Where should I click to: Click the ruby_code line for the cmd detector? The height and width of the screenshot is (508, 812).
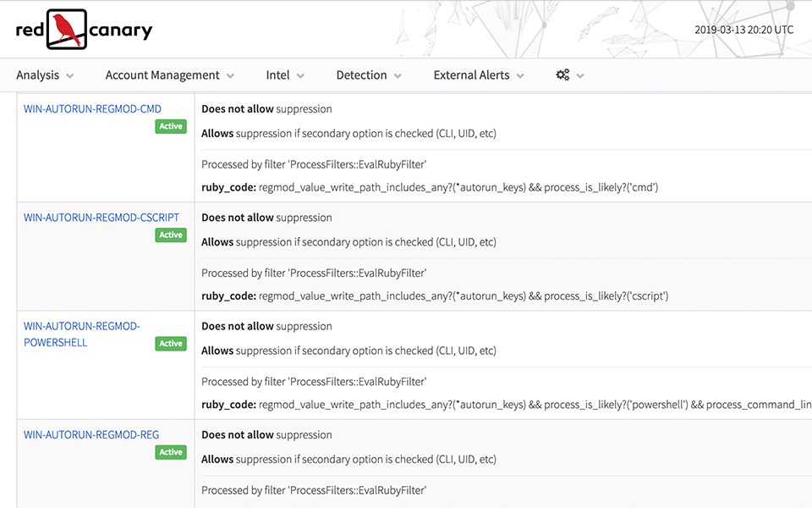pos(430,187)
